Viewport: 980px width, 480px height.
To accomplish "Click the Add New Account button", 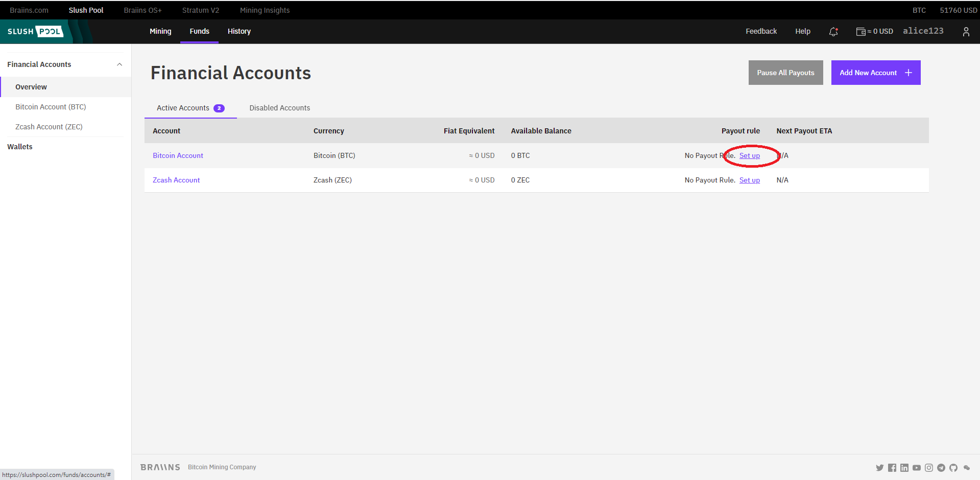I will (876, 73).
